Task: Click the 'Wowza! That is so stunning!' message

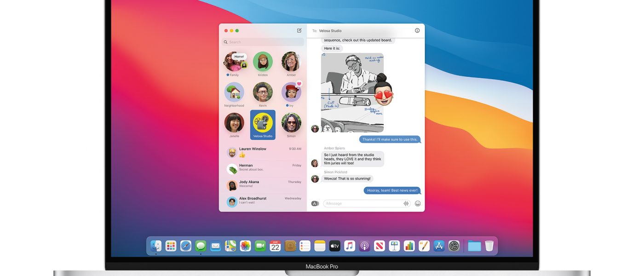Action: click(347, 178)
